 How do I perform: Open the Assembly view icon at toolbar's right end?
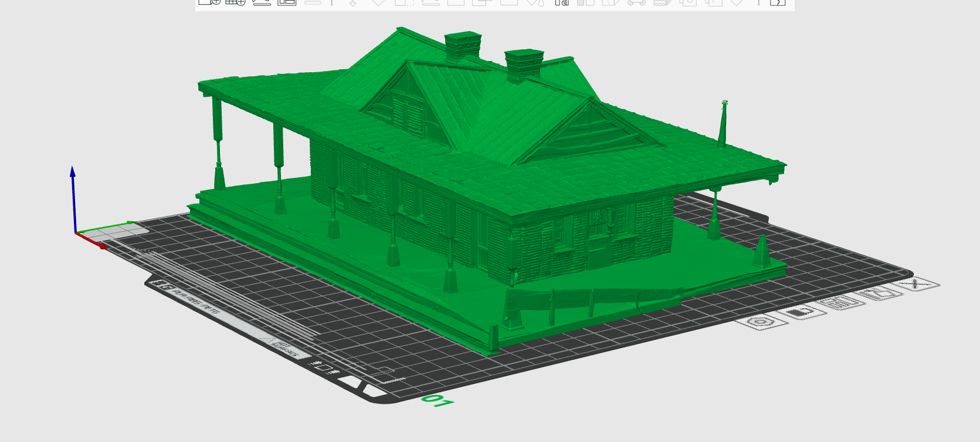click(777, 2)
